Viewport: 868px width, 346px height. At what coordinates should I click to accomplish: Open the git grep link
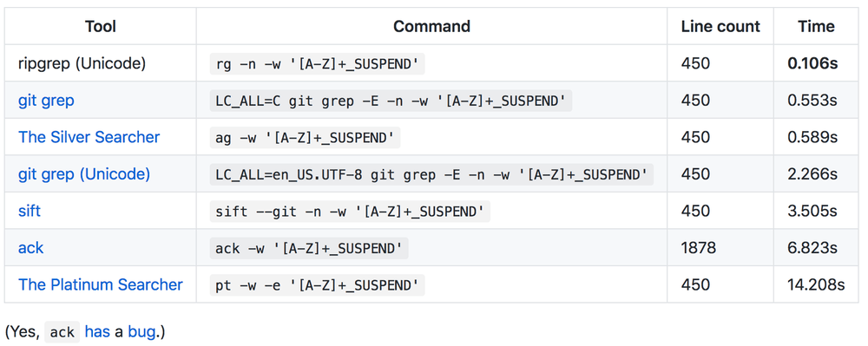coord(46,100)
